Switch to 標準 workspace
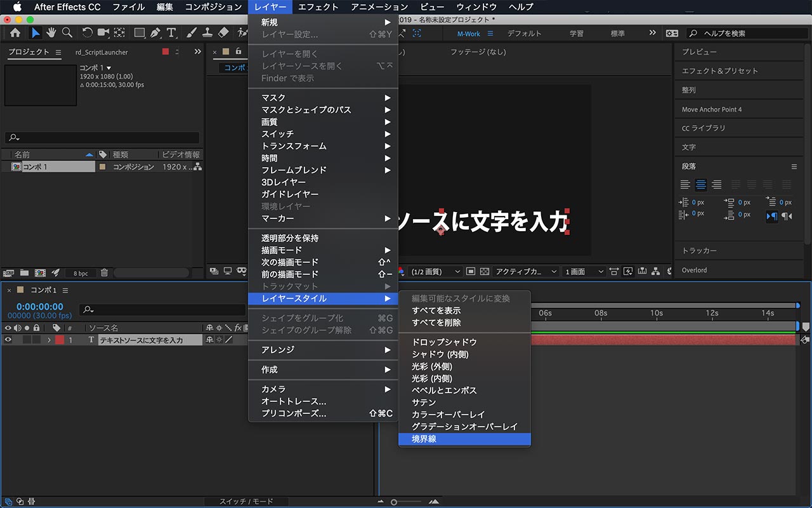812x508 pixels. (x=617, y=34)
